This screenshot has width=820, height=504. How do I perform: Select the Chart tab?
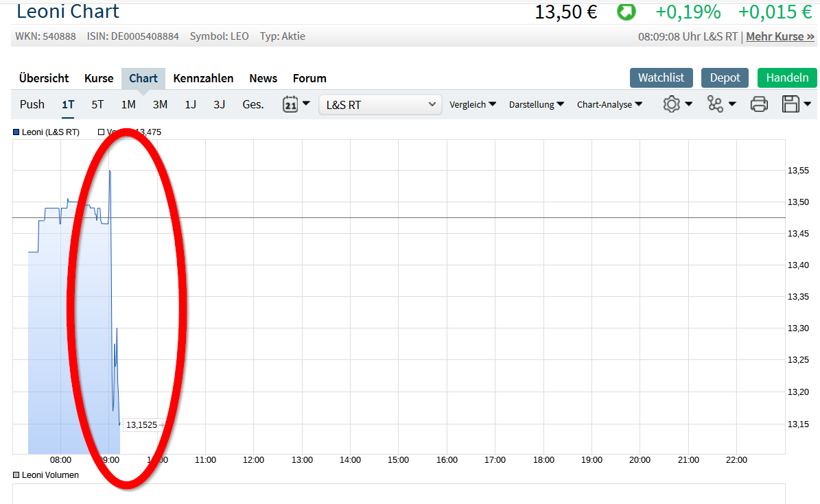143,78
